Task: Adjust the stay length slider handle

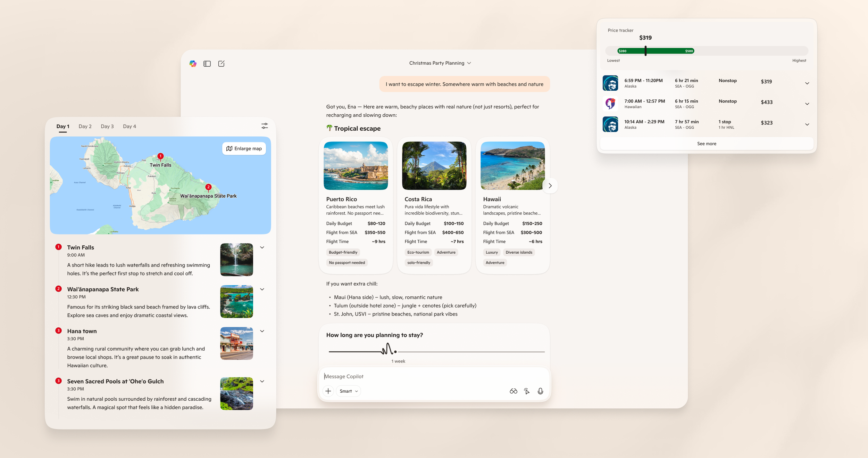Action: coord(395,352)
